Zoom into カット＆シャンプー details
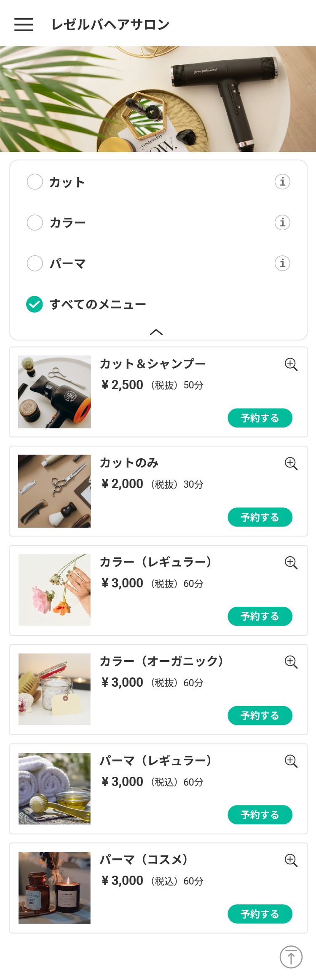Image resolution: width=316 pixels, height=980 pixels. click(x=291, y=364)
